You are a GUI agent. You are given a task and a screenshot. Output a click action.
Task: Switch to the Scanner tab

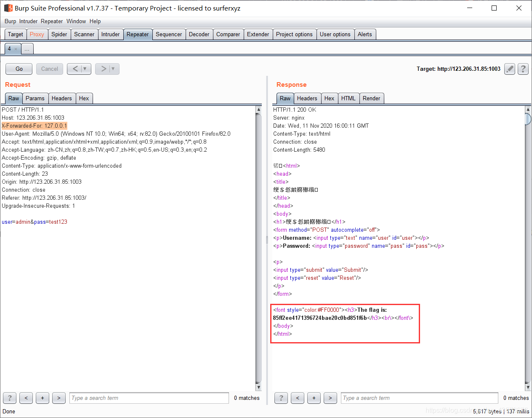click(x=84, y=35)
